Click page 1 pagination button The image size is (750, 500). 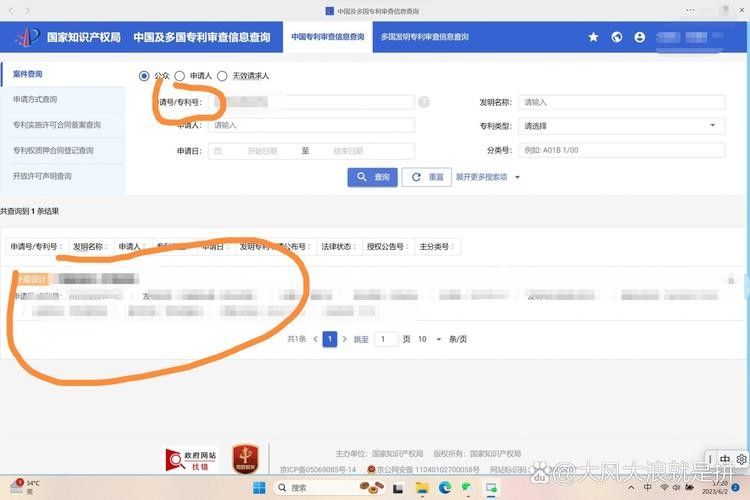click(330, 339)
